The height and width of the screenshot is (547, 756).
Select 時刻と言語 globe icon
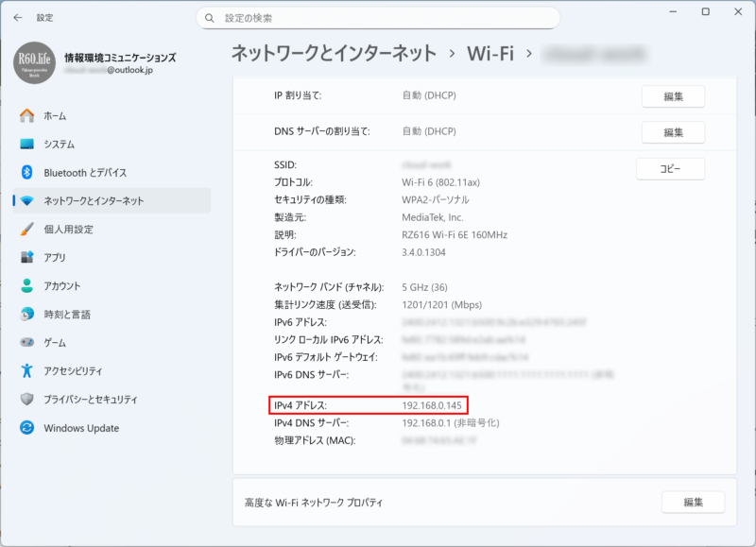[26, 315]
